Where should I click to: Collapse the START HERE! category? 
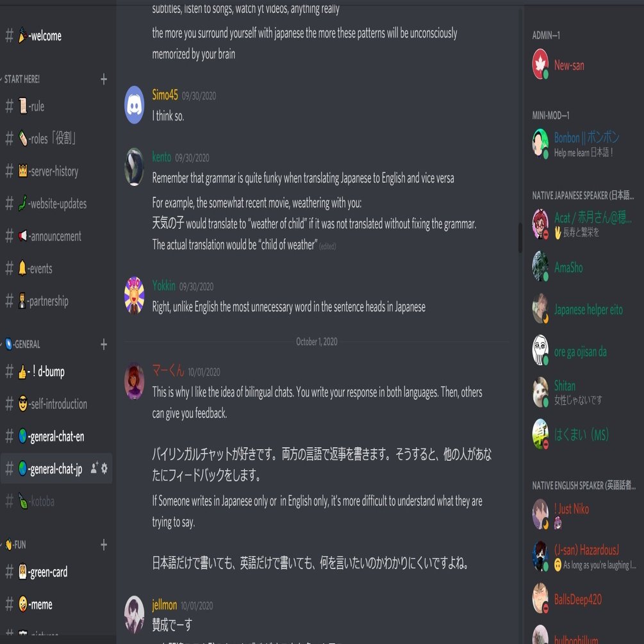pyautogui.click(x=21, y=79)
